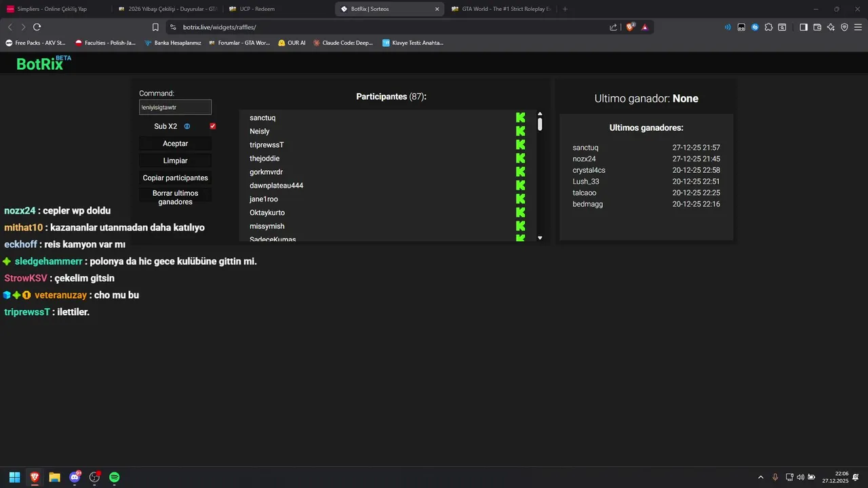The width and height of the screenshot is (868, 488).
Task: Open the Brave Wallet icon
Action: click(817, 27)
